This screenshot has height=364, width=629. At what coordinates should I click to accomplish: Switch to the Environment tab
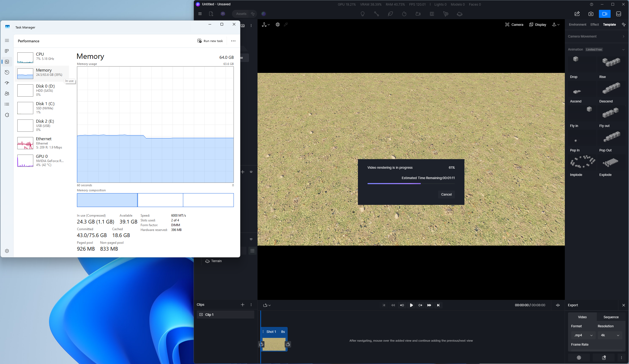(577, 24)
